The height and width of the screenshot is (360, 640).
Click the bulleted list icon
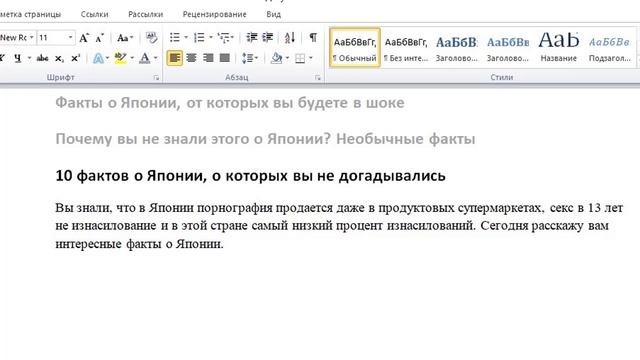(175, 38)
